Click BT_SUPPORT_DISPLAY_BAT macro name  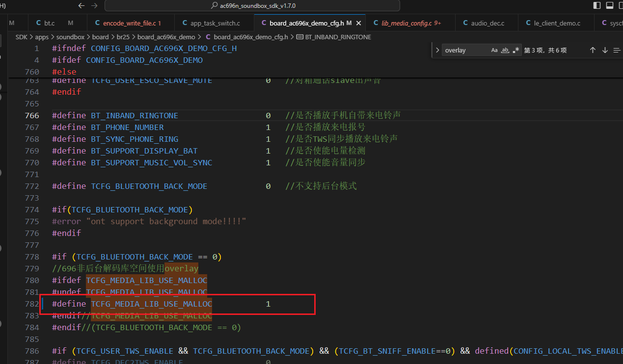(144, 151)
